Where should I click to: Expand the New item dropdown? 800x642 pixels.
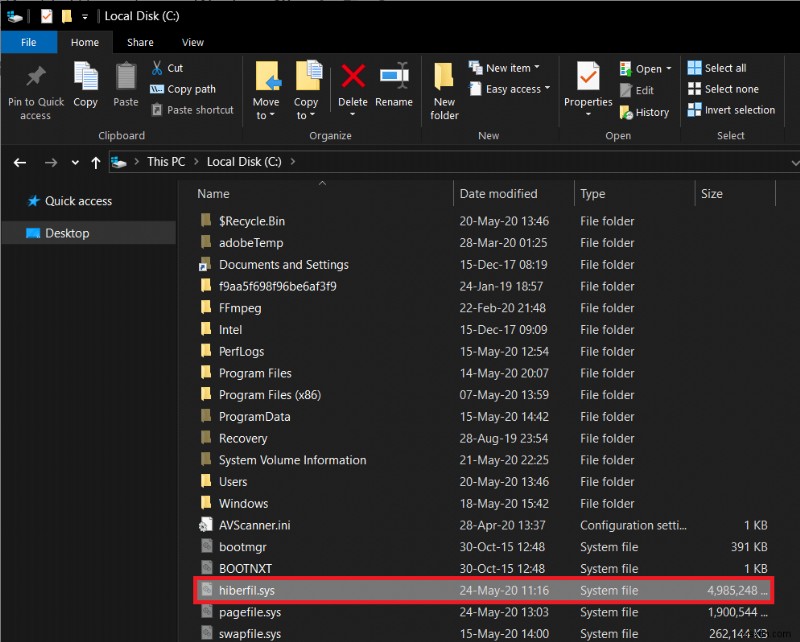click(x=512, y=68)
